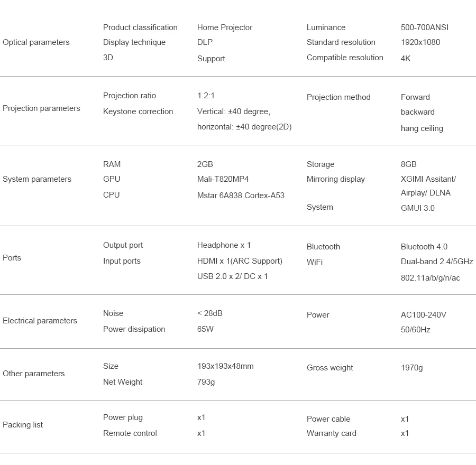
Task: Click the Gross weight label
Action: 330,368
